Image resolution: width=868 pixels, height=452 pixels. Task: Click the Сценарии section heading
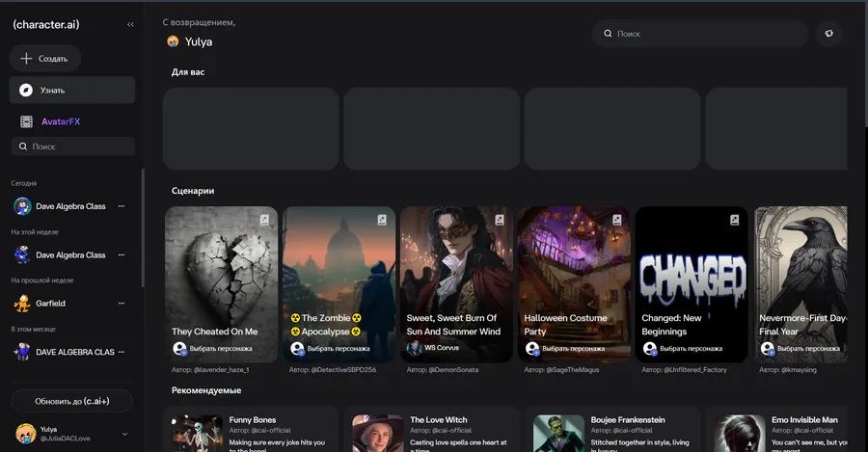point(193,191)
